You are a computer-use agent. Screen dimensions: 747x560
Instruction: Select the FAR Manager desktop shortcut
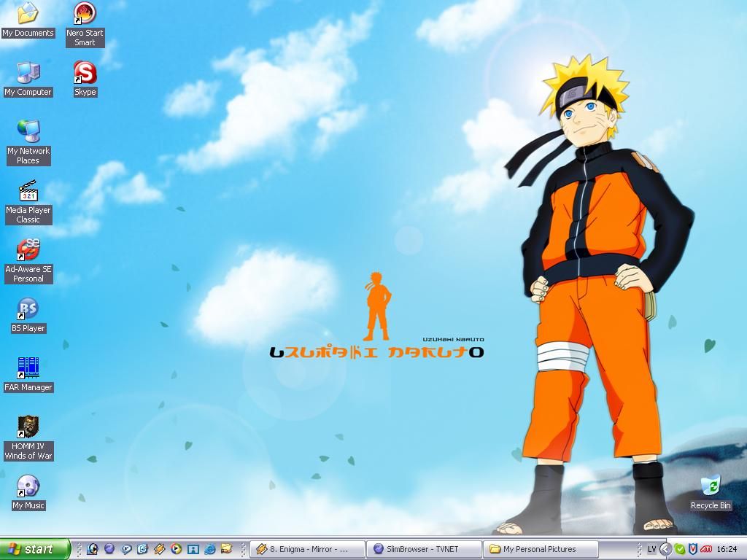[x=28, y=375]
